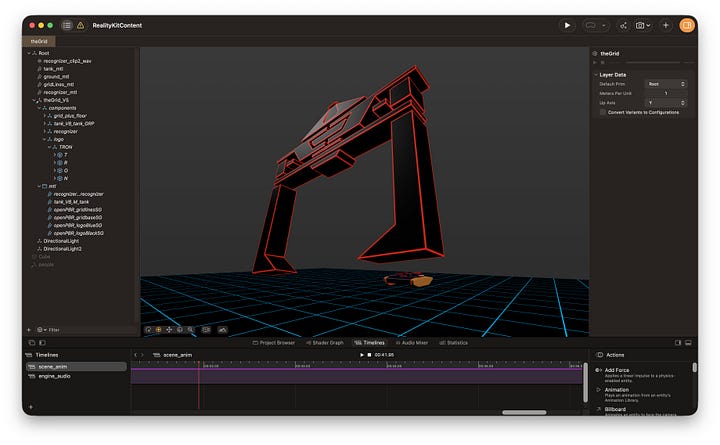720x445 pixels.
Task: Enable Convert Variants to Configurations checkbox
Action: tap(603, 112)
